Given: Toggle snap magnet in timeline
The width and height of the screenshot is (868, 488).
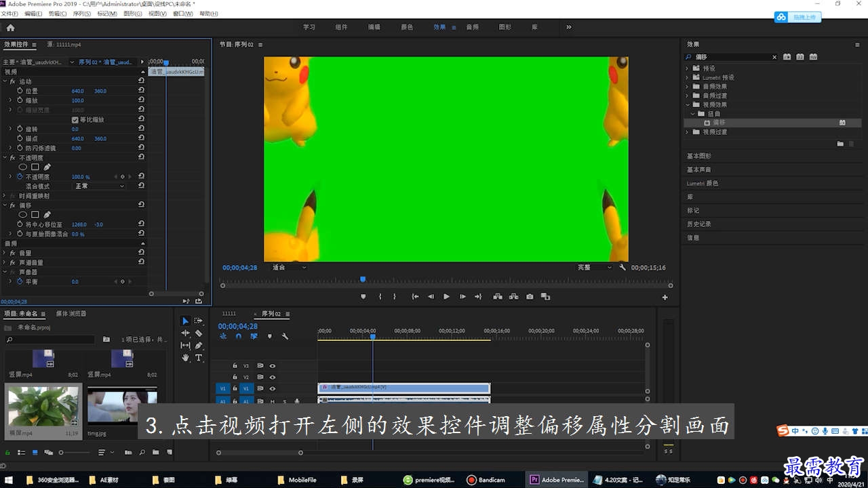Looking at the screenshot, I should (238, 336).
